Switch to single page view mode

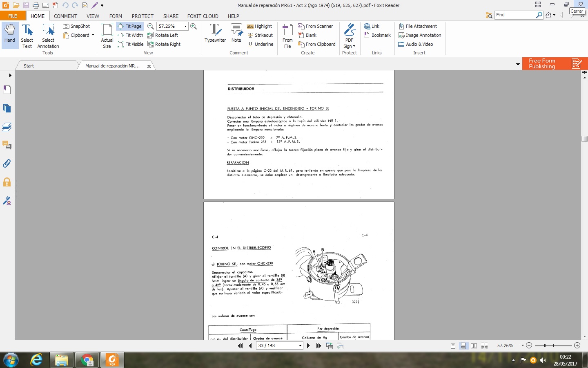click(x=453, y=346)
